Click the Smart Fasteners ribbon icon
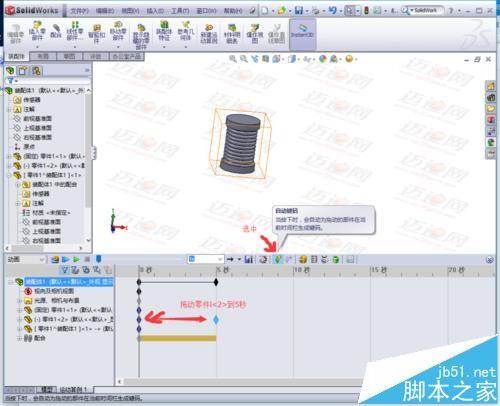Viewport: 500px width, 406px height. (97, 34)
